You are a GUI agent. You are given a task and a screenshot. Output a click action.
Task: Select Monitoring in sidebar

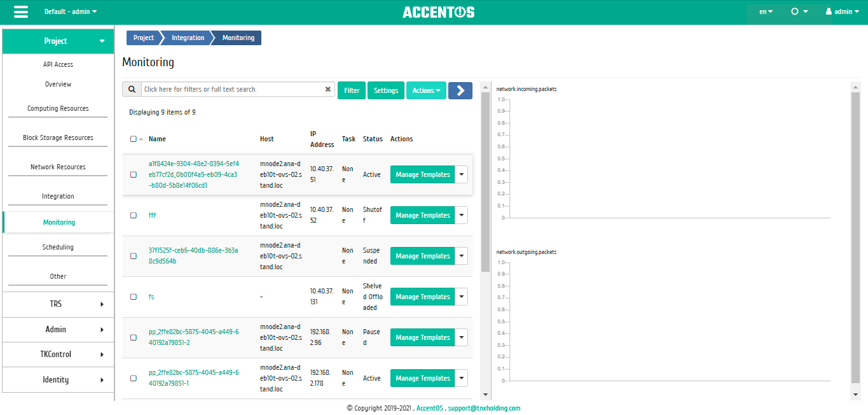pos(59,222)
